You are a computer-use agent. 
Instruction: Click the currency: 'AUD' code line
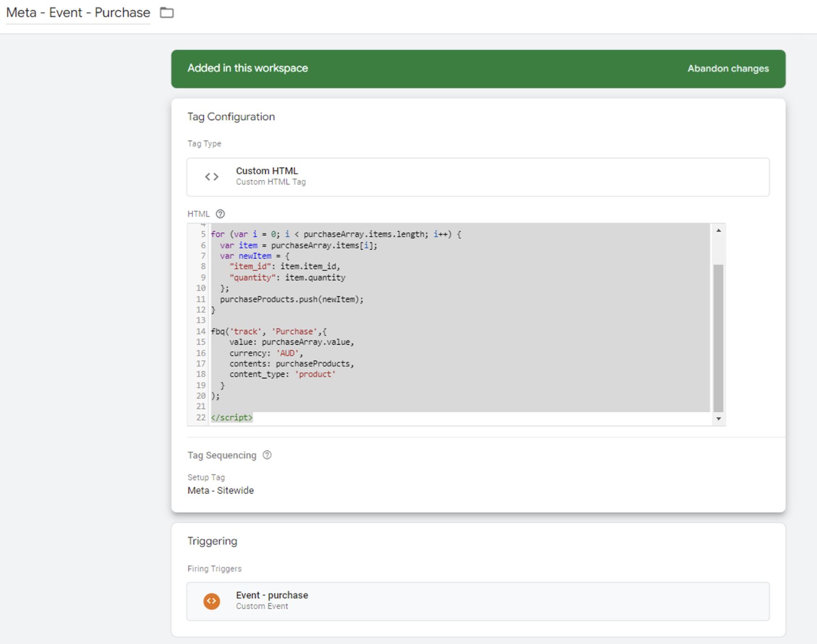pos(266,353)
